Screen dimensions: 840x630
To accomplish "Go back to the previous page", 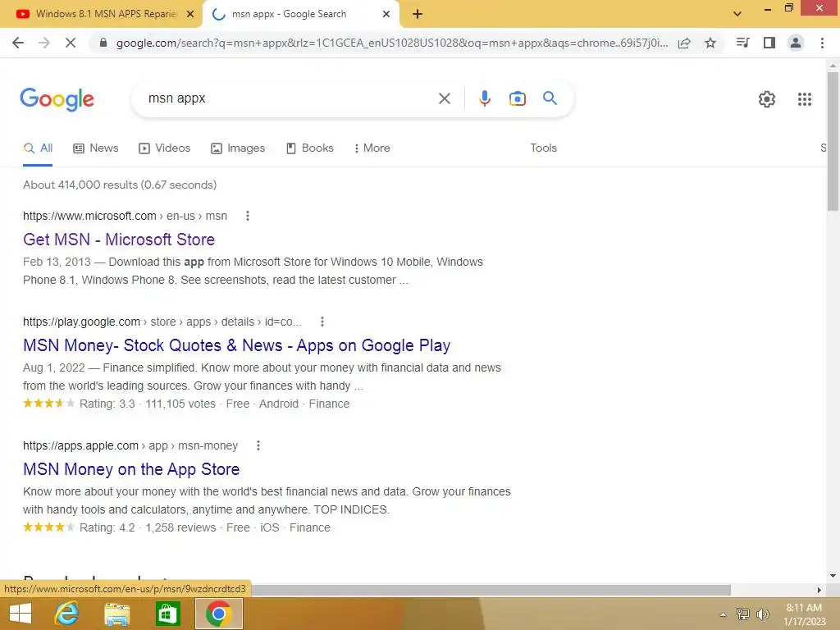I will tap(18, 43).
